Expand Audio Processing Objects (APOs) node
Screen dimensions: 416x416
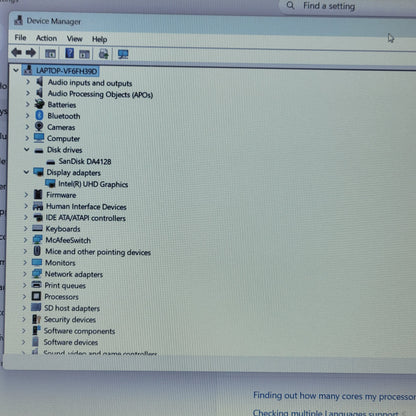(x=28, y=93)
